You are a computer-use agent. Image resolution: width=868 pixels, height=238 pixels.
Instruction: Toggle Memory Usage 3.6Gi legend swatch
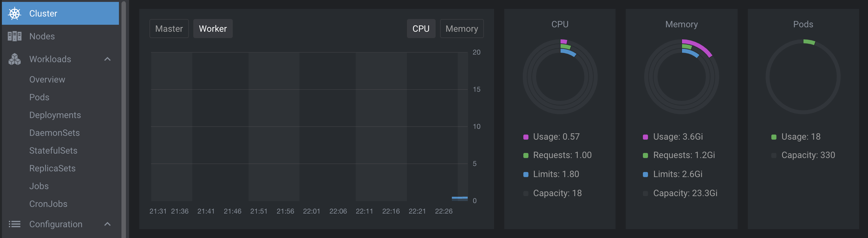click(645, 137)
